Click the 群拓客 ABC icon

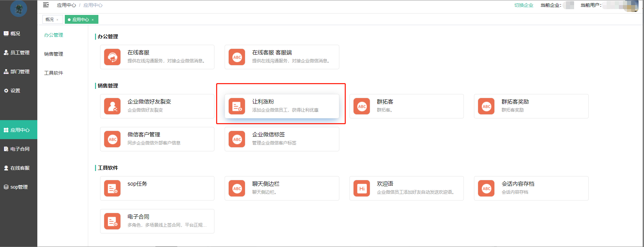(x=362, y=106)
